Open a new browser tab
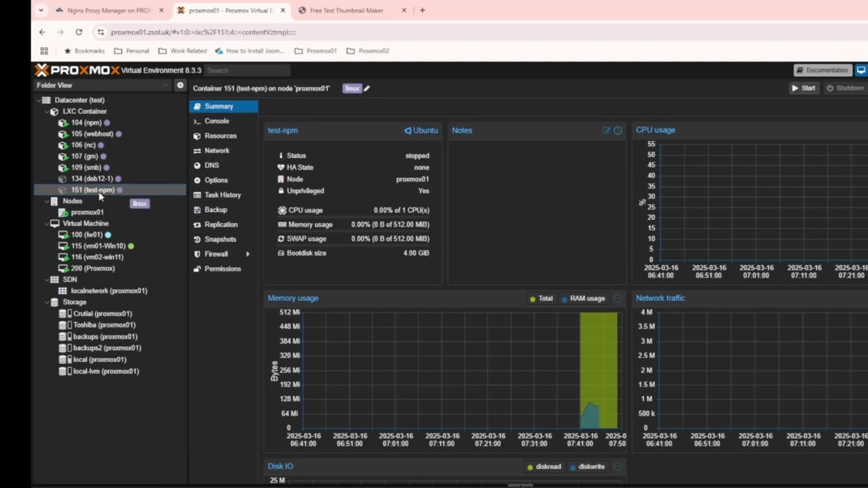The width and height of the screenshot is (868, 488). coord(422,10)
